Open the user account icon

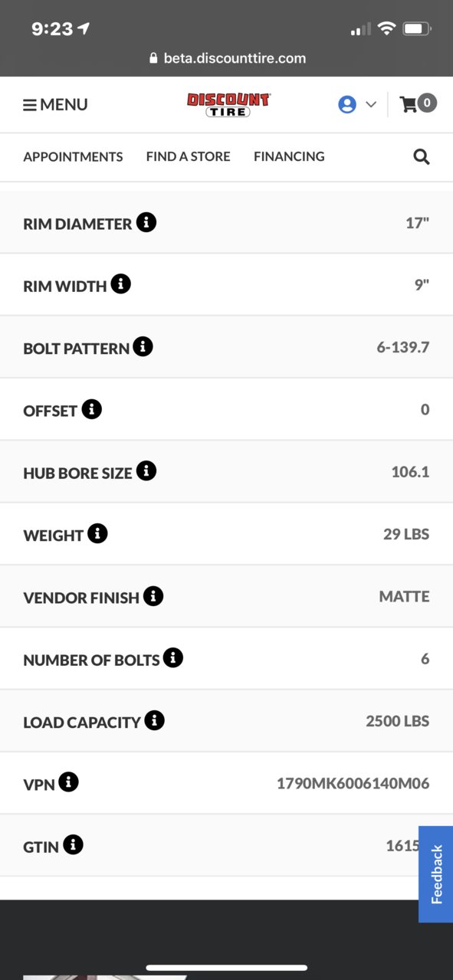[x=347, y=105]
